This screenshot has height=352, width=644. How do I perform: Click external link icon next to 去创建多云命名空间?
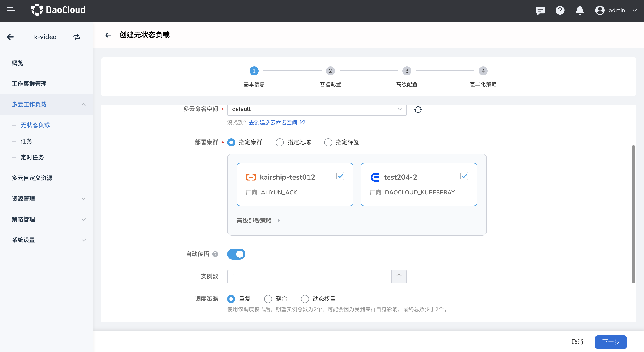click(x=302, y=122)
